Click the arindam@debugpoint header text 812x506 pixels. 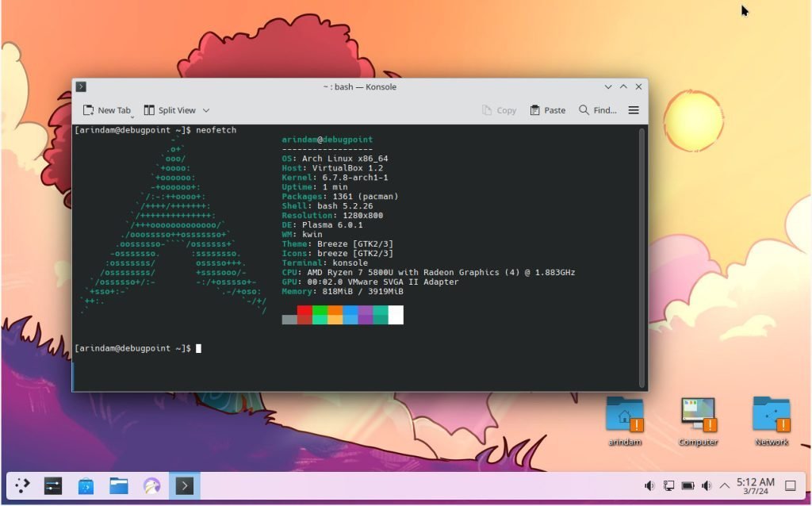327,140
